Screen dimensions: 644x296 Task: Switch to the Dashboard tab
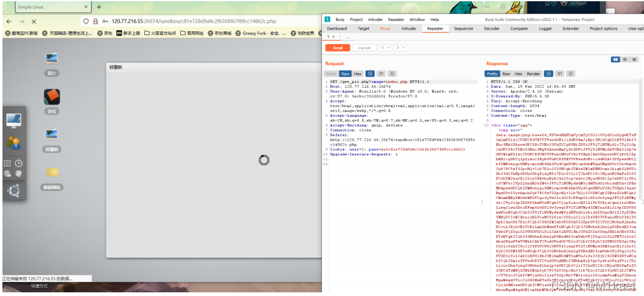coord(337,29)
